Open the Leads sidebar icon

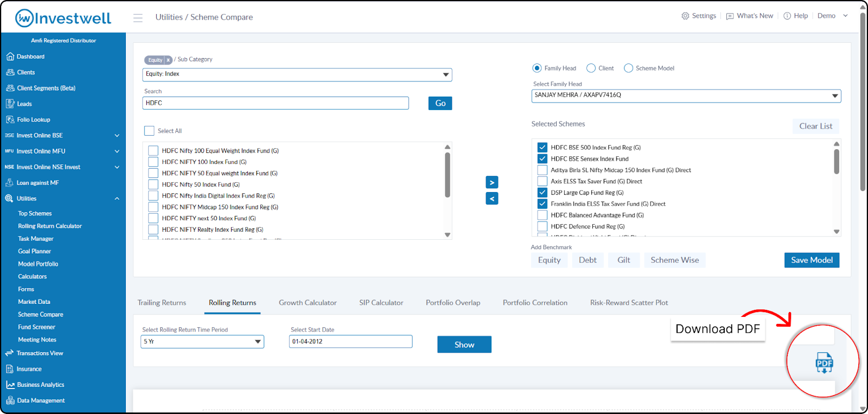pos(10,104)
